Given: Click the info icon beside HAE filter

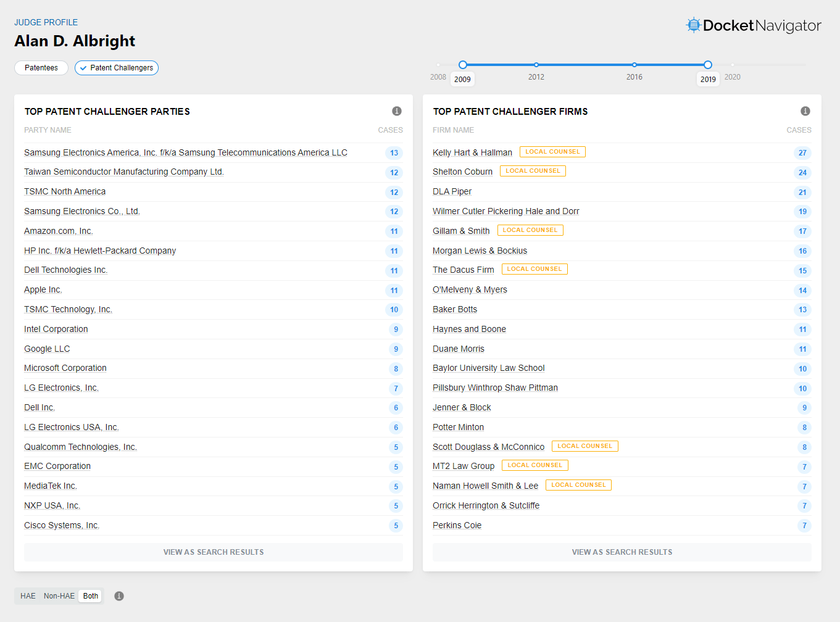Looking at the screenshot, I should coord(119,596).
